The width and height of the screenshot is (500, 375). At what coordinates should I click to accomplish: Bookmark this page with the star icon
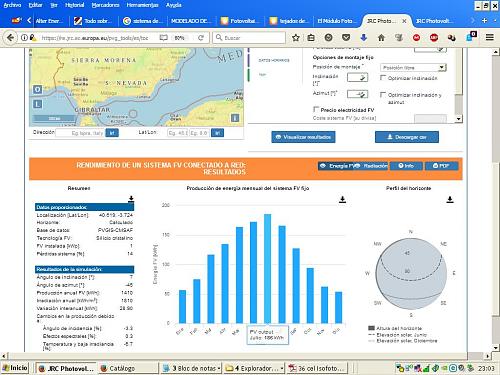295,38
